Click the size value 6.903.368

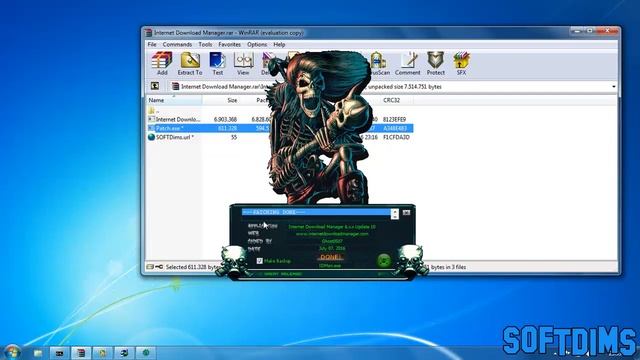[225, 119]
